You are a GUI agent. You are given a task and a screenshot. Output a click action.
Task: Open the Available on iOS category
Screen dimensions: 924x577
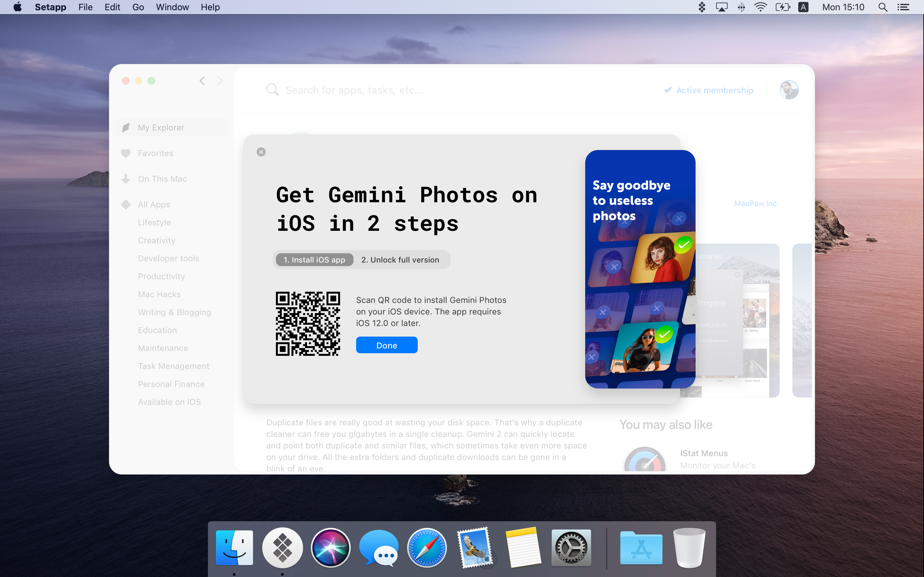coord(169,402)
